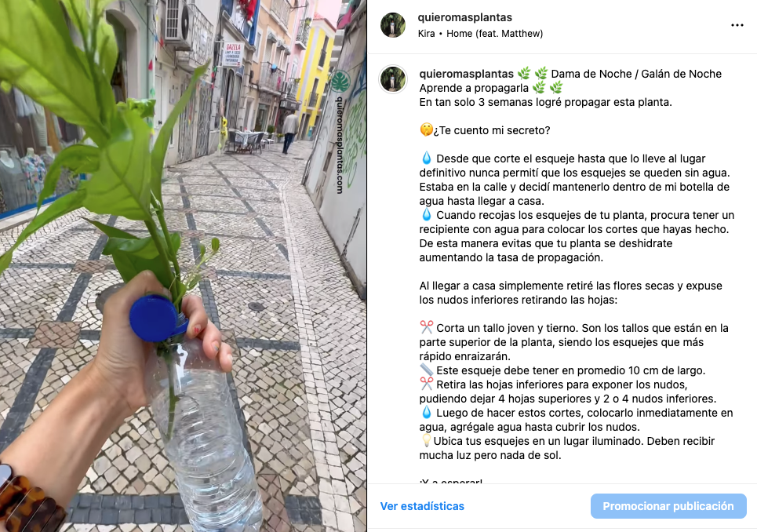Viewport: 757px width, 532px height.
Task: Click the scissors emoji before Corta un tallo
Action: point(426,327)
